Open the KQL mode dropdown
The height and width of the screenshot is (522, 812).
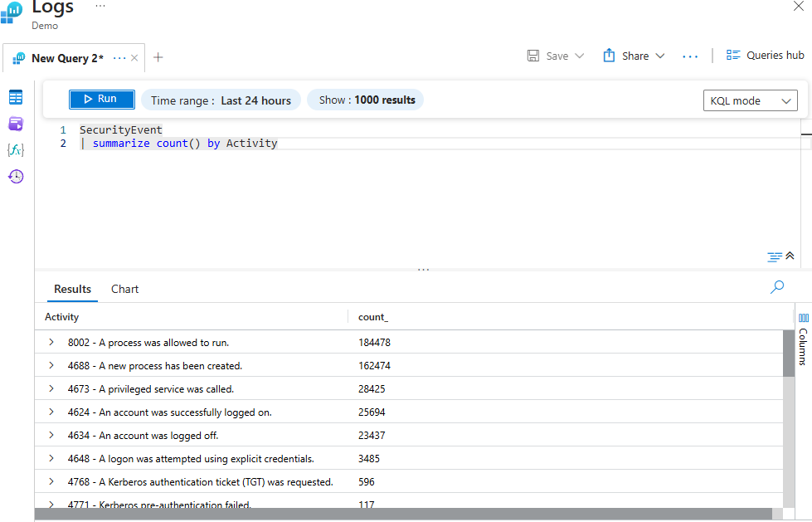[750, 100]
